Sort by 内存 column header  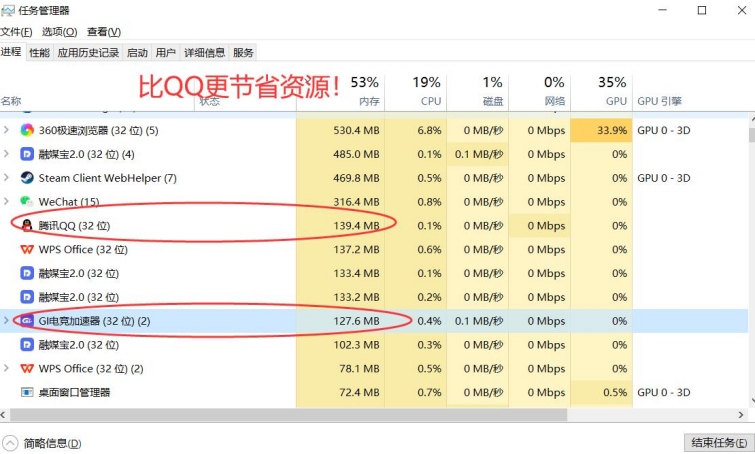(340, 91)
